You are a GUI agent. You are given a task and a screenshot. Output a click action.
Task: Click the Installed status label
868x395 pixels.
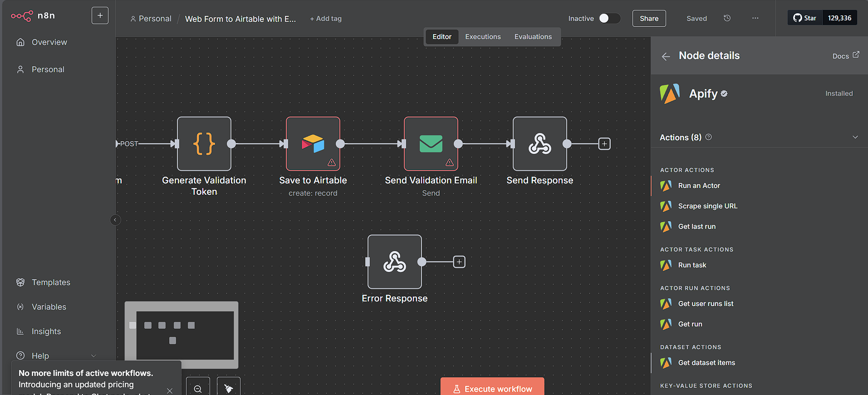tap(839, 94)
